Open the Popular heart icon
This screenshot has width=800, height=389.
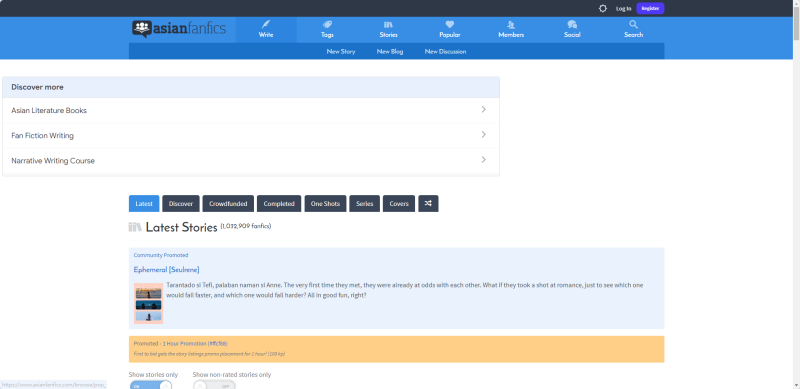point(449,25)
